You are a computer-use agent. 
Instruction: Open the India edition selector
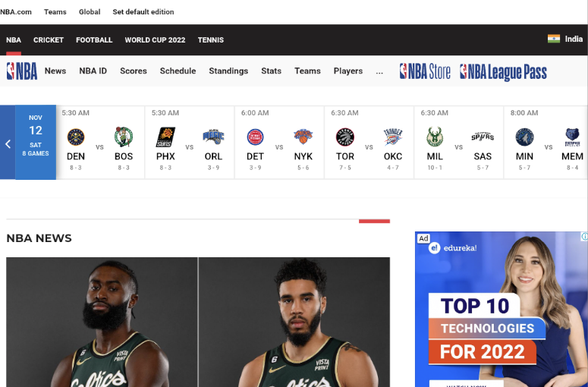click(565, 39)
